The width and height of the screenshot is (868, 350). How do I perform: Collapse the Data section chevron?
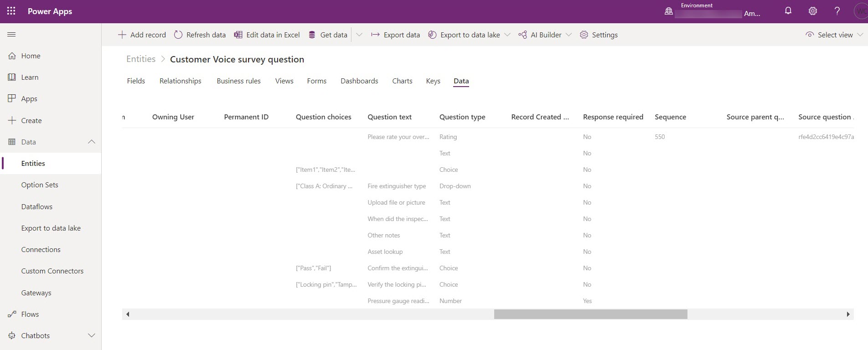92,142
